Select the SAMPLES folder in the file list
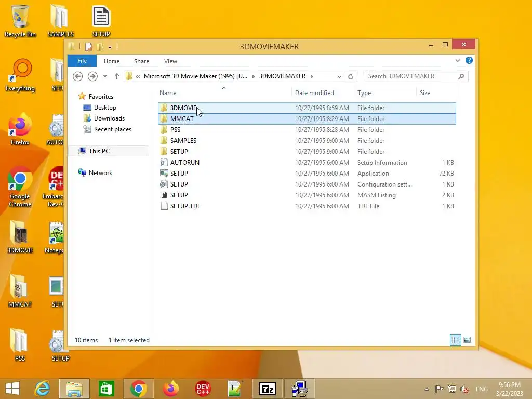This screenshot has height=399, width=532. (x=307, y=140)
